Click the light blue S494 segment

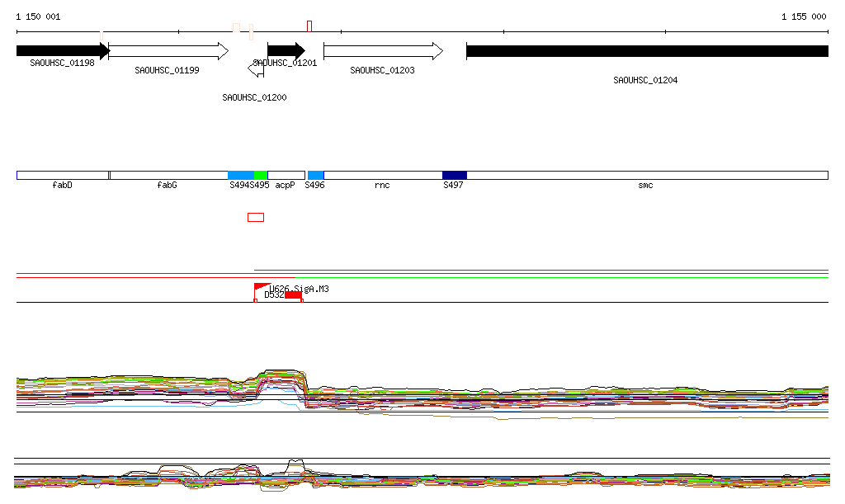[x=240, y=175]
